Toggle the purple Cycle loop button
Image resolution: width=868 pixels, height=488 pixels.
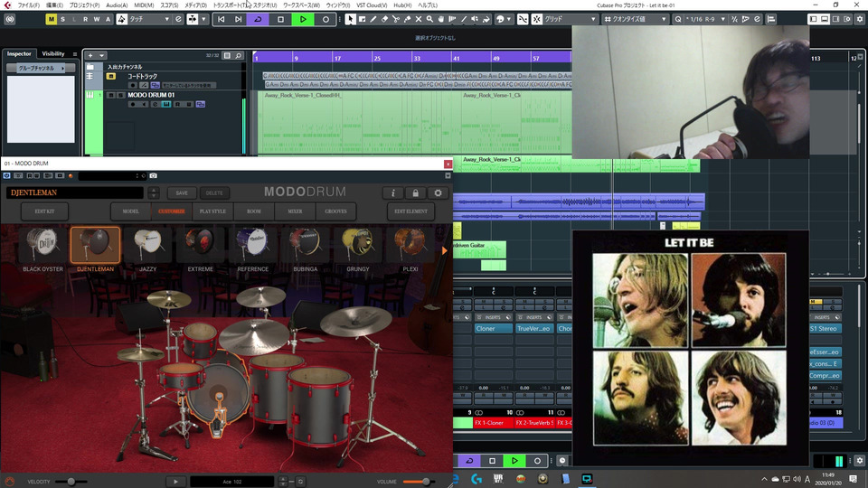click(258, 19)
